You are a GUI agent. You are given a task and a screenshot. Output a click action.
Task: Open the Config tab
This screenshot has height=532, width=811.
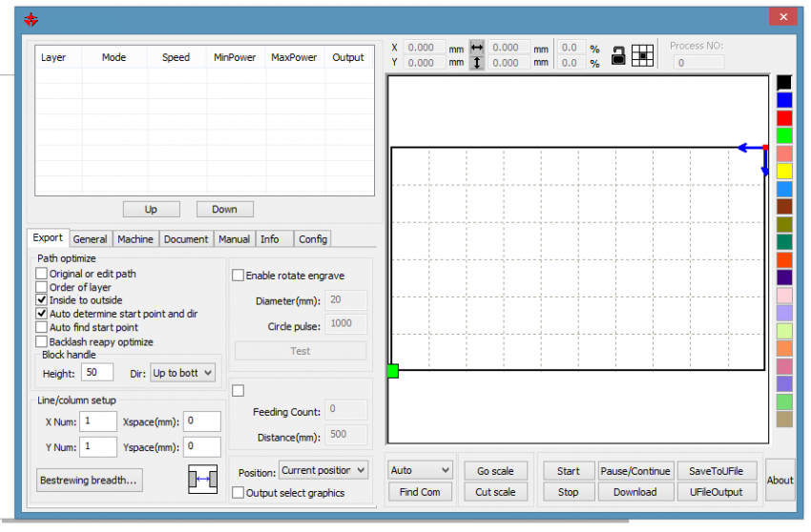[x=312, y=239]
